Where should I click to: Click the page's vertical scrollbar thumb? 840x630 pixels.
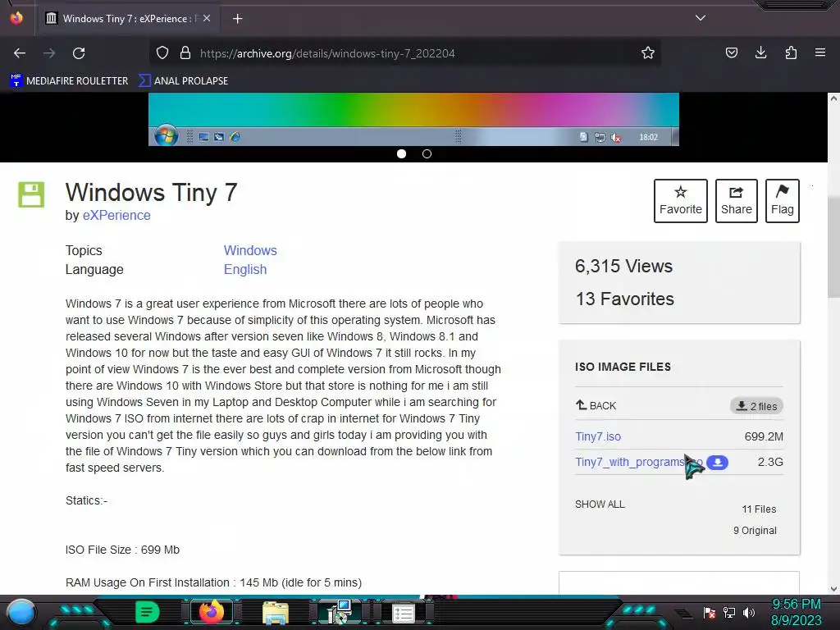pyautogui.click(x=833, y=247)
